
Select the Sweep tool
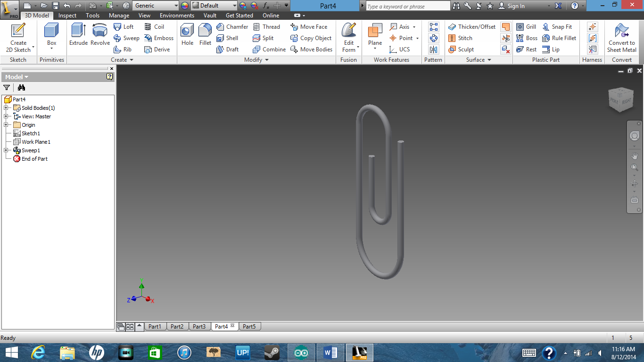(x=126, y=38)
